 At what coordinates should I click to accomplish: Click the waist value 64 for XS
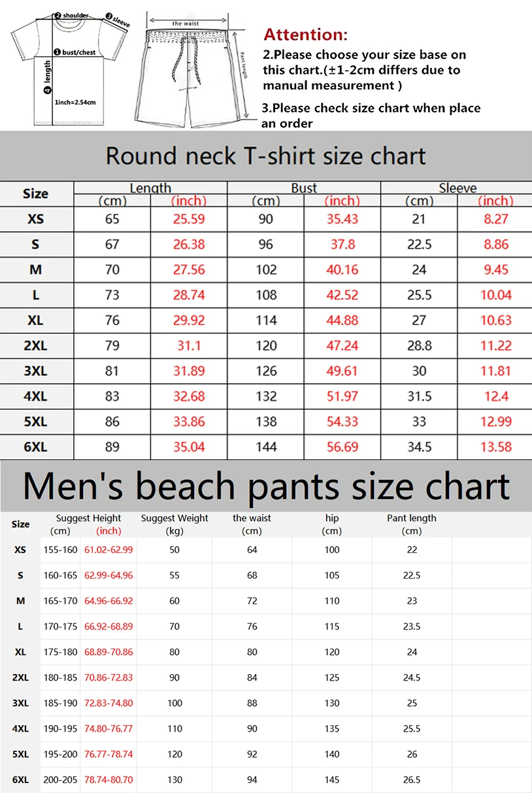click(x=252, y=550)
